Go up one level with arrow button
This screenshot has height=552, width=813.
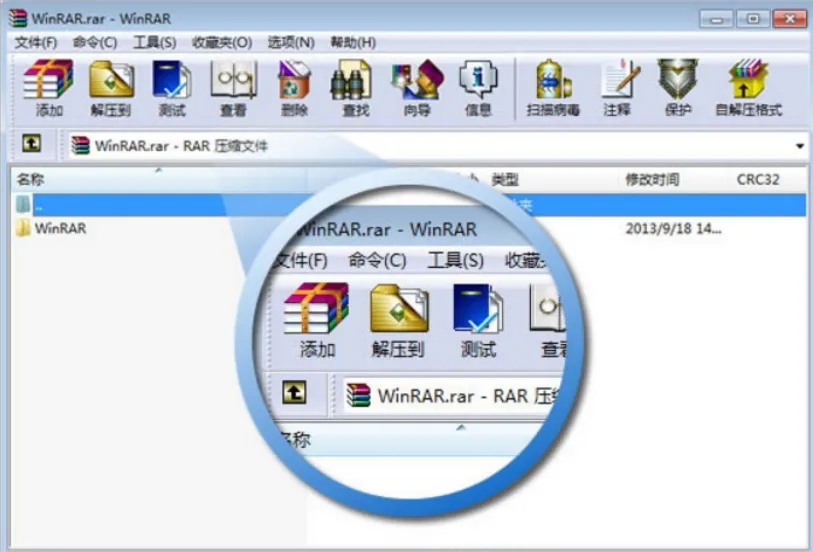click(32, 143)
